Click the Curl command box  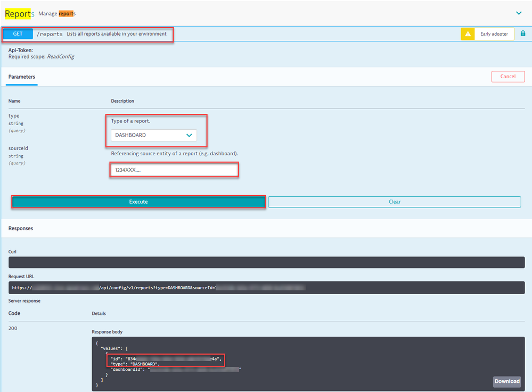(266, 262)
